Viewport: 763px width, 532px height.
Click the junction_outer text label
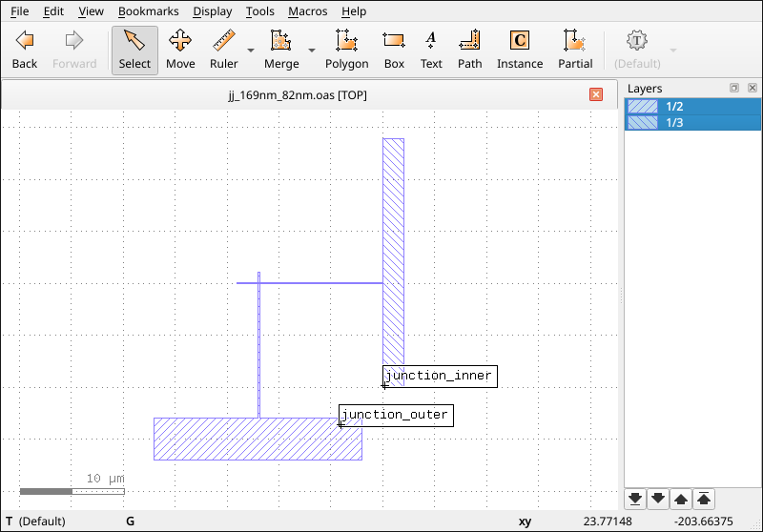pyautogui.click(x=396, y=416)
